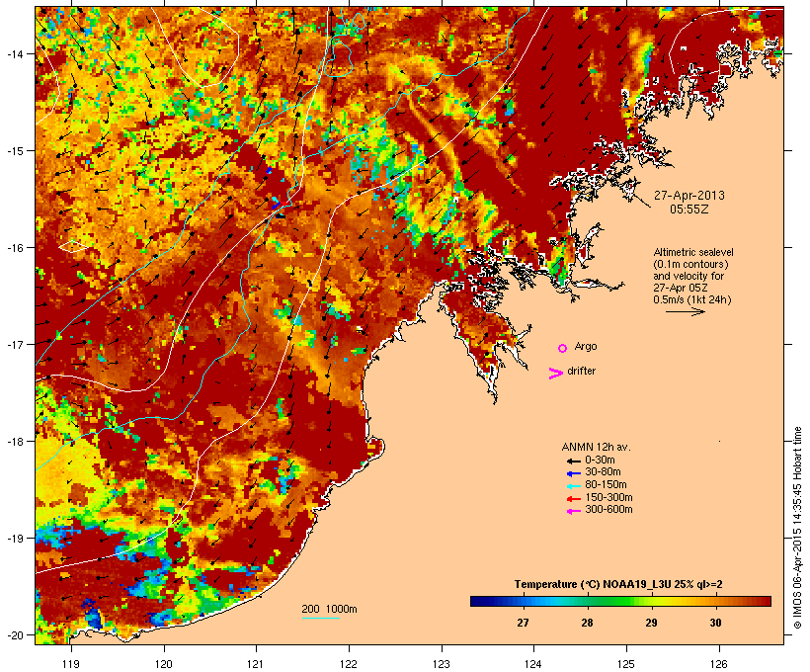Screen dimensions: 810x672
Task: Click the IMOS copyright timestamp text
Action: coord(797,528)
